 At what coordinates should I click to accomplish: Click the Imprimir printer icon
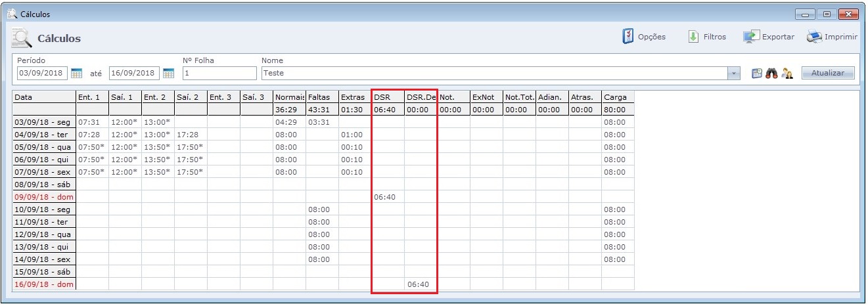tap(814, 37)
